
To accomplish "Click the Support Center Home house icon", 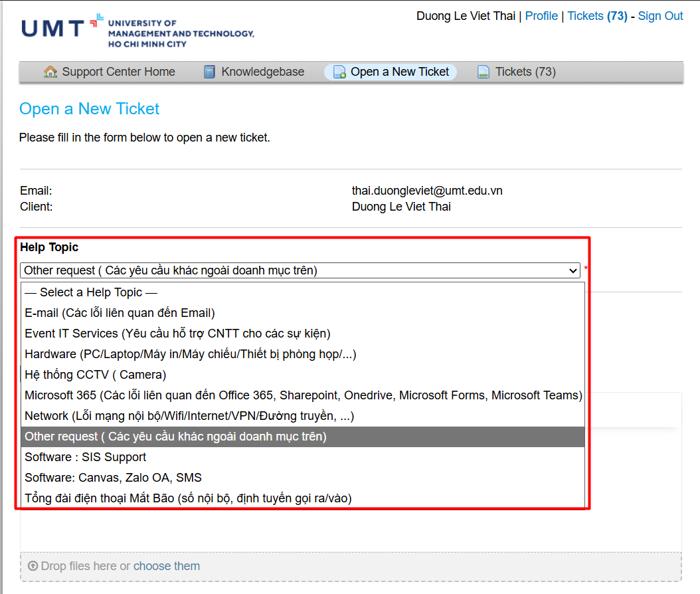I will [50, 72].
